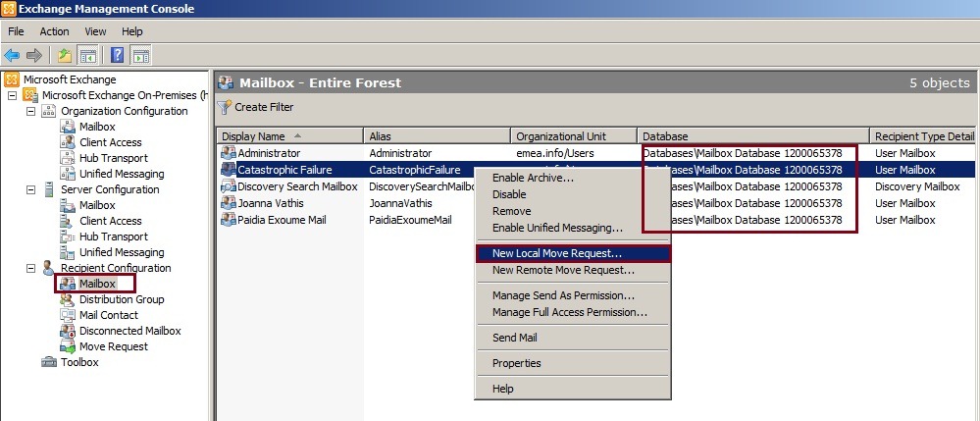
Task: Select Move Request under Recipient Configuration
Action: [113, 346]
